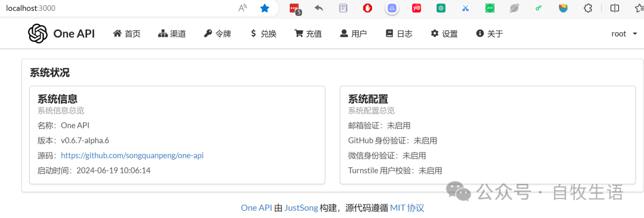
Task: Click the 系统配置 card heading
Action: (368, 99)
